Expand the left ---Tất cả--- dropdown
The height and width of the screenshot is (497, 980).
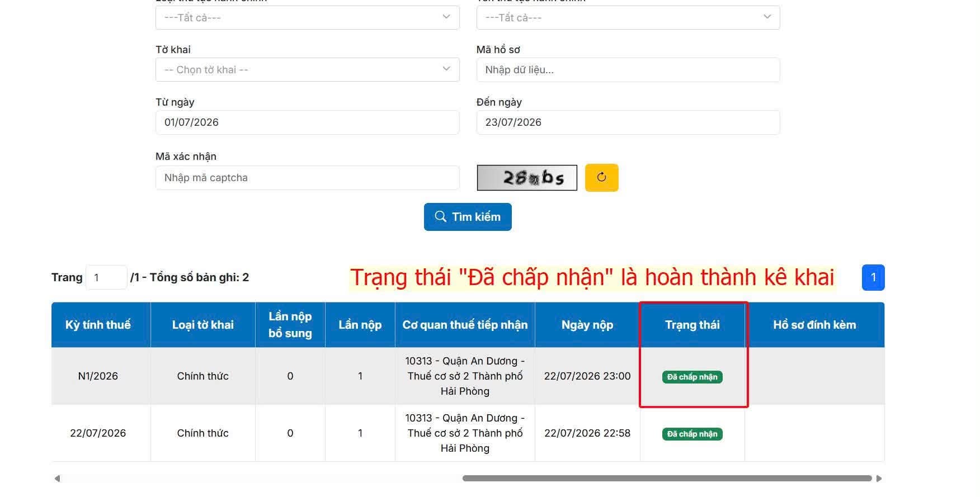click(x=307, y=17)
